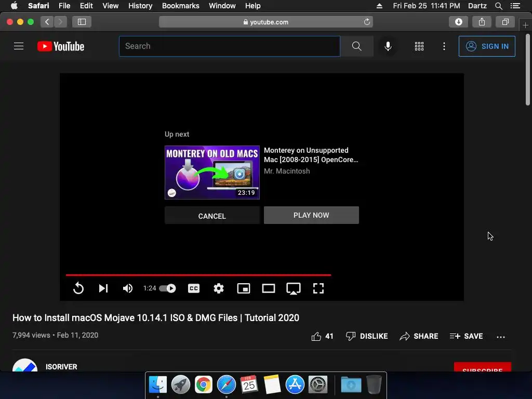
Task: Click the SIGN IN button
Action: click(x=487, y=46)
